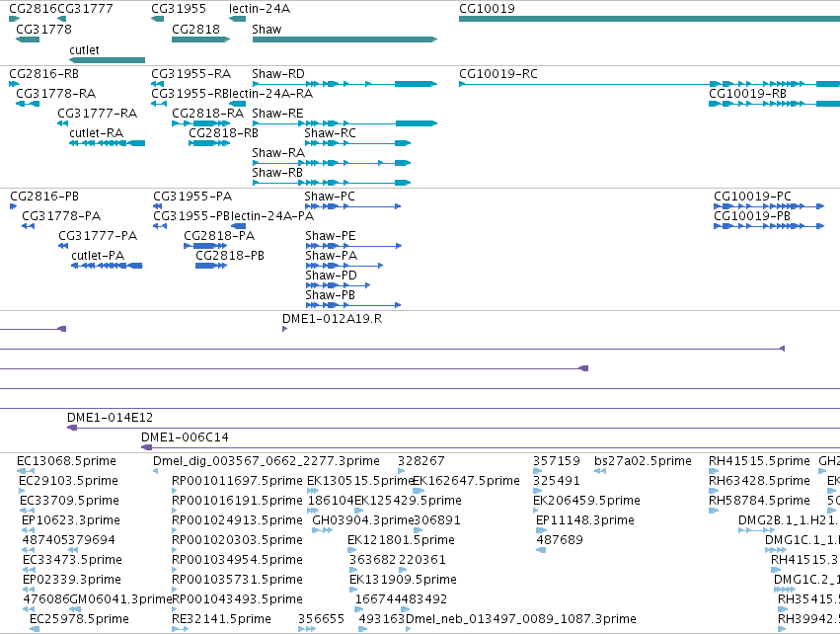Click the 487689 EST feature
The height and width of the screenshot is (634, 840).
(x=541, y=550)
